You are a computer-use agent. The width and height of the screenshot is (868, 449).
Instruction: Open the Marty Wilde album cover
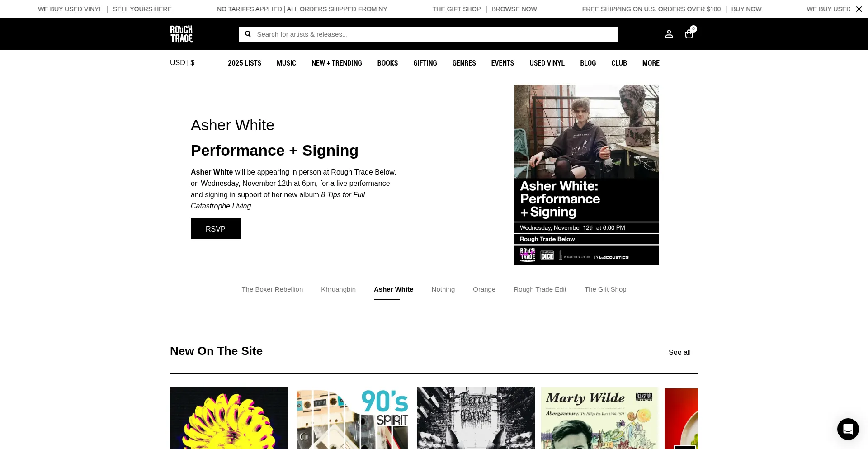pos(599,418)
